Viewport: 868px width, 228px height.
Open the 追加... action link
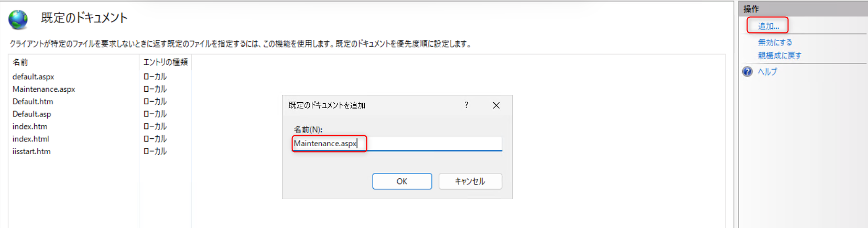tap(768, 26)
